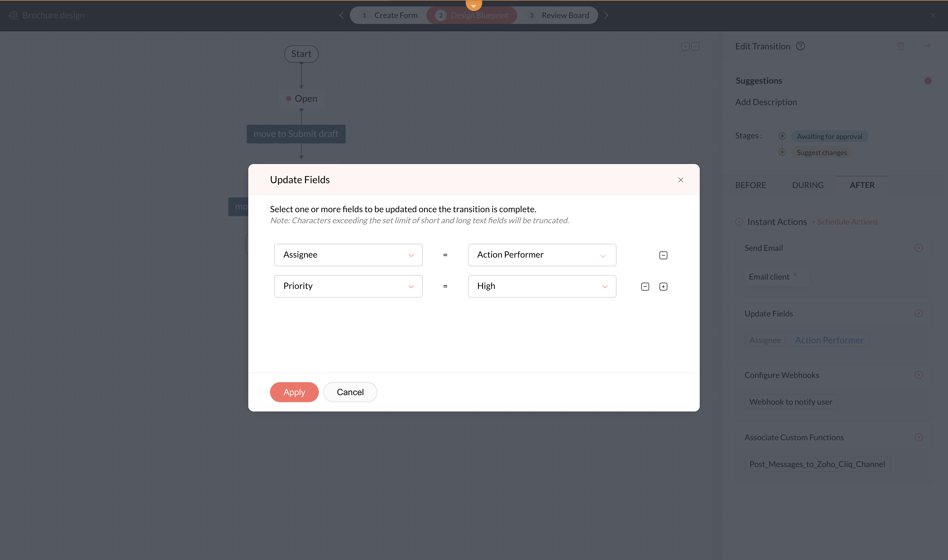Screen dimensions: 948x560
Task: Switch to the BEFORE tab
Action: [750, 185]
